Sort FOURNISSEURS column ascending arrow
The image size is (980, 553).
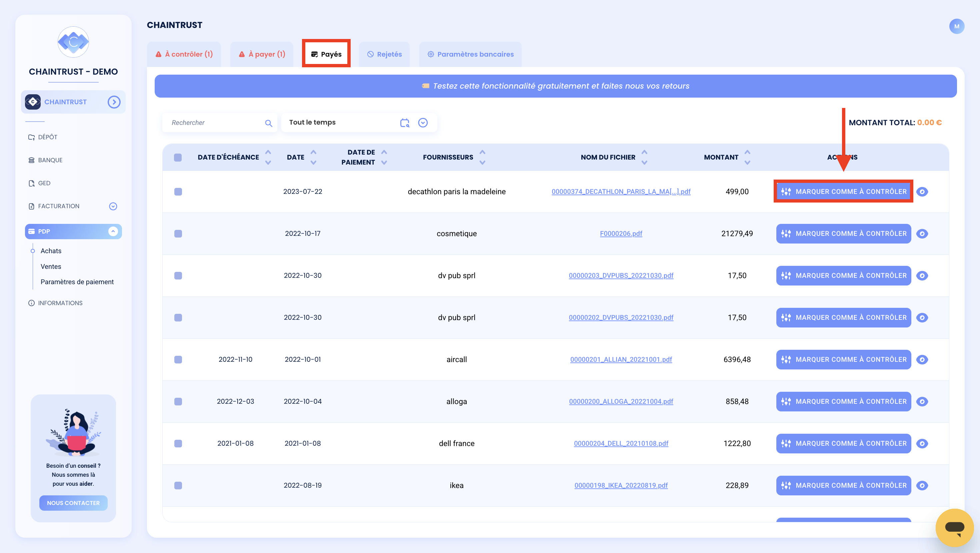tap(482, 152)
